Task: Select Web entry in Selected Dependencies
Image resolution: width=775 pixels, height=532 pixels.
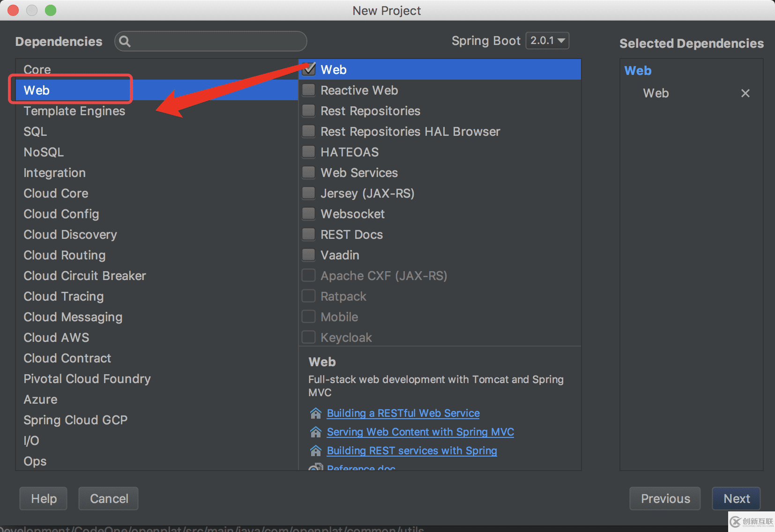Action: tap(656, 93)
